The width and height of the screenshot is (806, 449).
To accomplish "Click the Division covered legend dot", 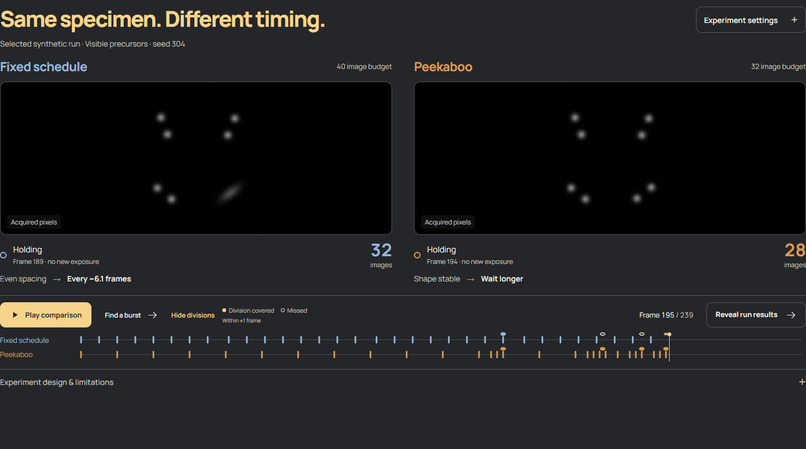I will 224,310.
